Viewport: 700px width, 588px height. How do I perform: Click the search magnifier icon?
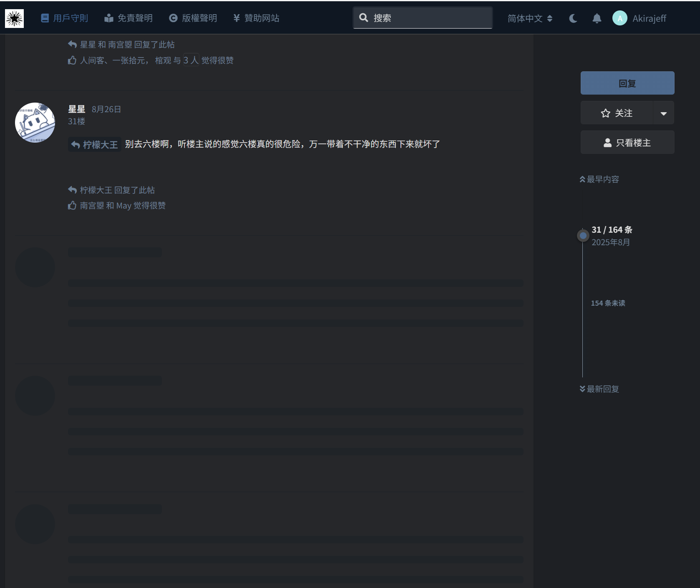click(364, 18)
